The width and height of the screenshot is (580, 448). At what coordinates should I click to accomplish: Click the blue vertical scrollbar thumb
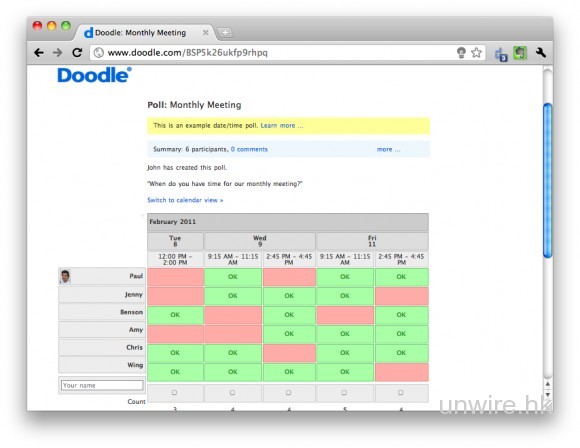click(x=547, y=181)
